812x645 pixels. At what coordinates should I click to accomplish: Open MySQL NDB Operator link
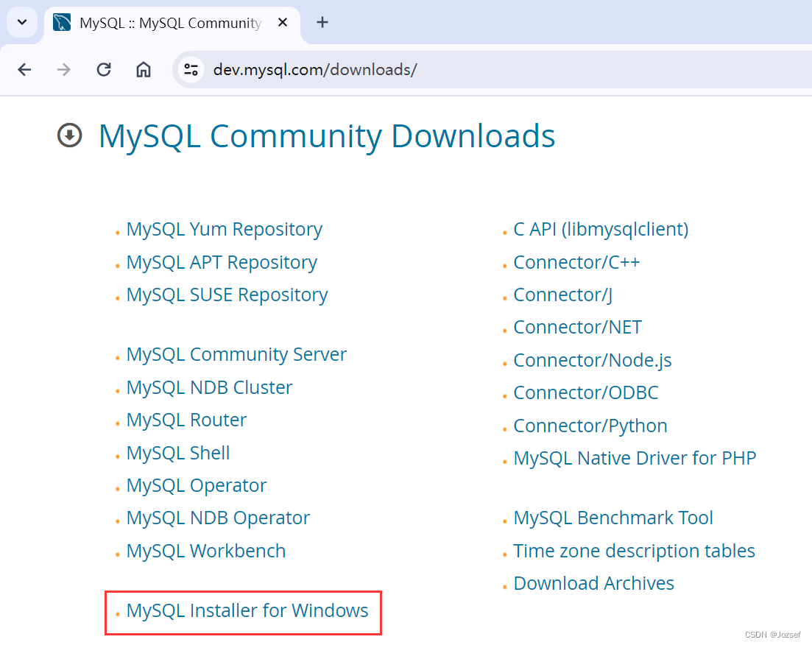click(218, 518)
